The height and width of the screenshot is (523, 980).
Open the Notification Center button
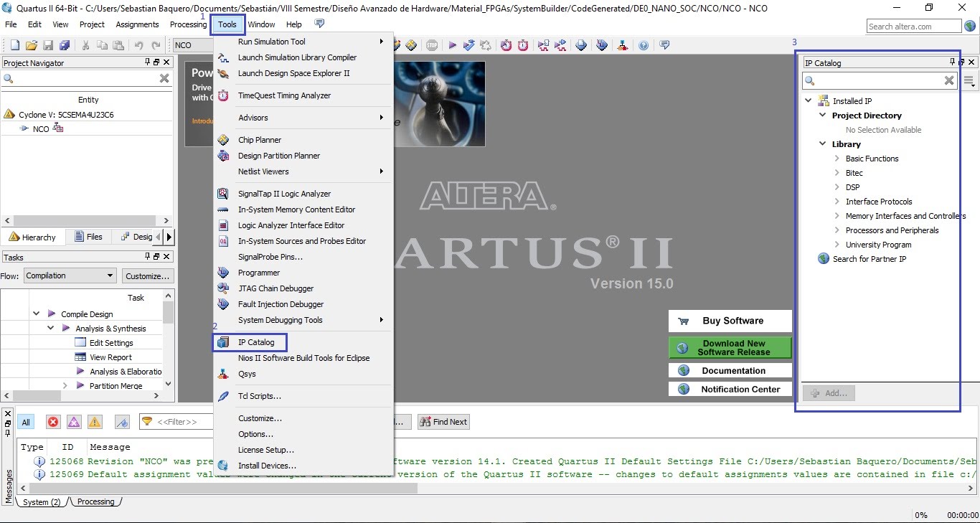point(730,389)
